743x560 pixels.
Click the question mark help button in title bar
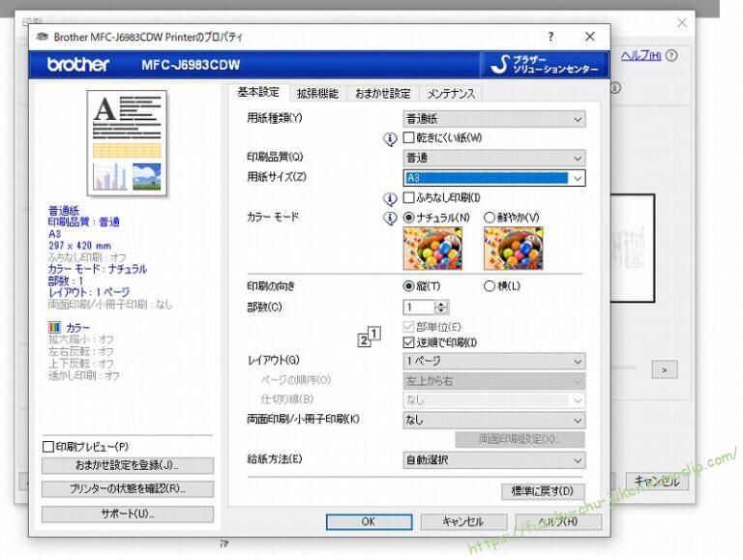[x=551, y=37]
